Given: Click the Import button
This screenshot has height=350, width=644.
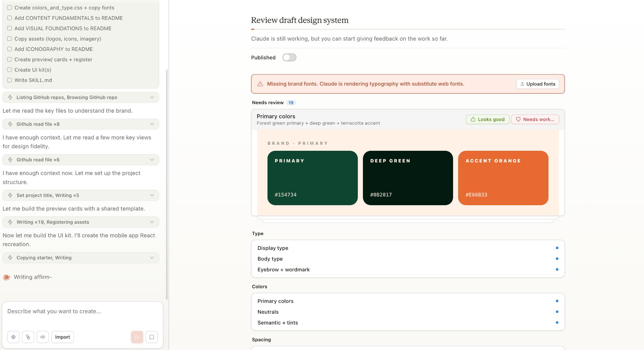Looking at the screenshot, I should point(62,337).
